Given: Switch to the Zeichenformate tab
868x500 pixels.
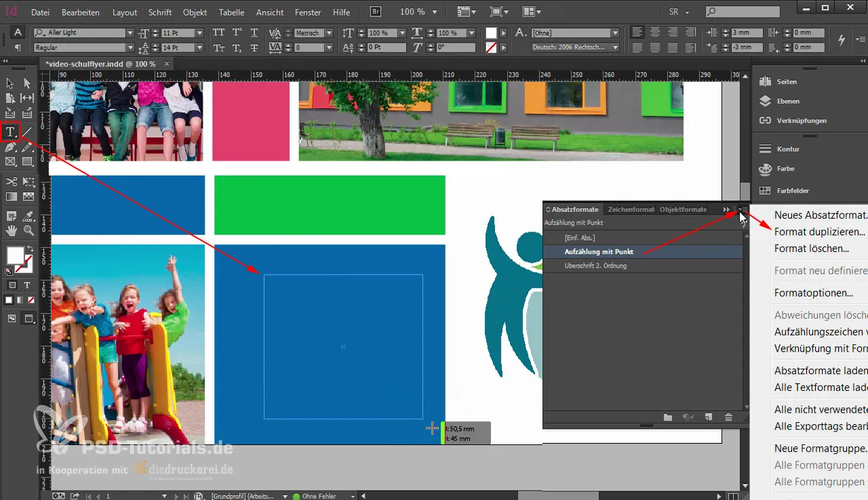Looking at the screenshot, I should click(631, 209).
